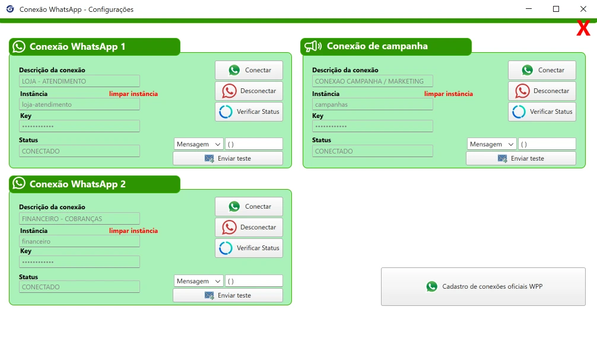Click the red X close icon
Screen dimensions: 597x364
click(x=583, y=28)
